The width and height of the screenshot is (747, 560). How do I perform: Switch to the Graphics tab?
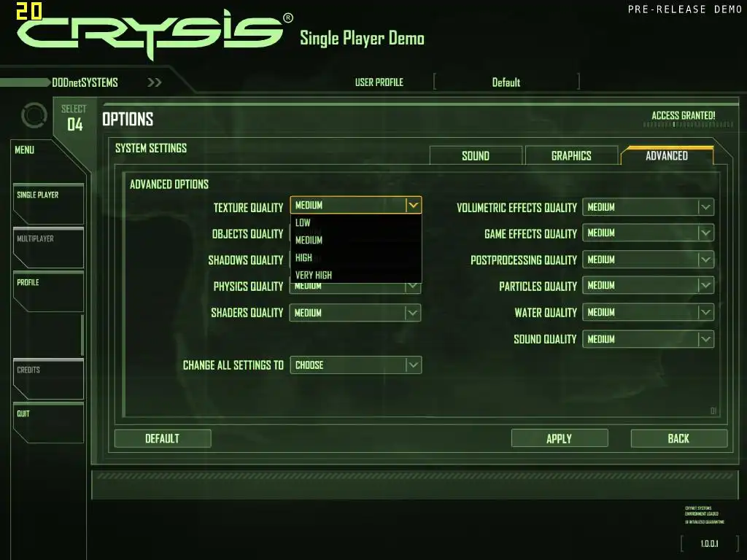pos(571,156)
